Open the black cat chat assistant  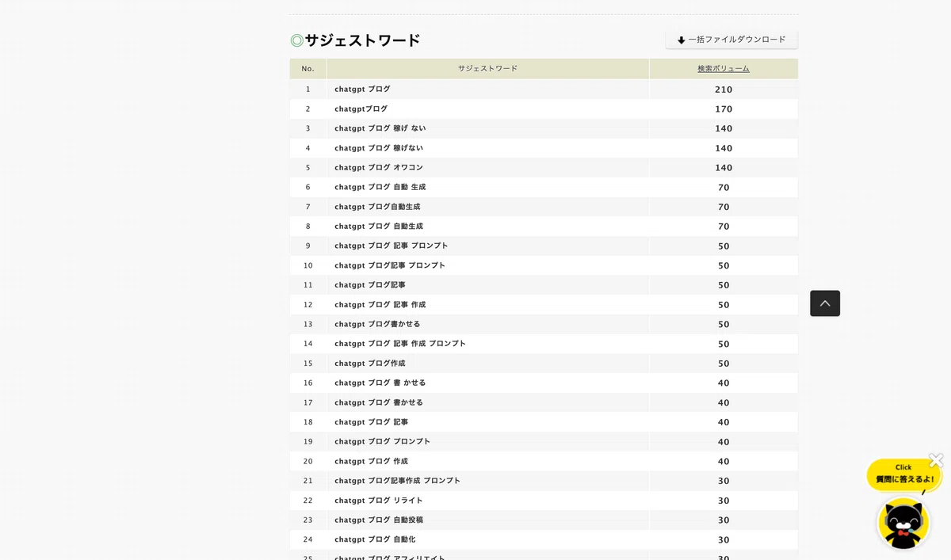[x=903, y=523]
